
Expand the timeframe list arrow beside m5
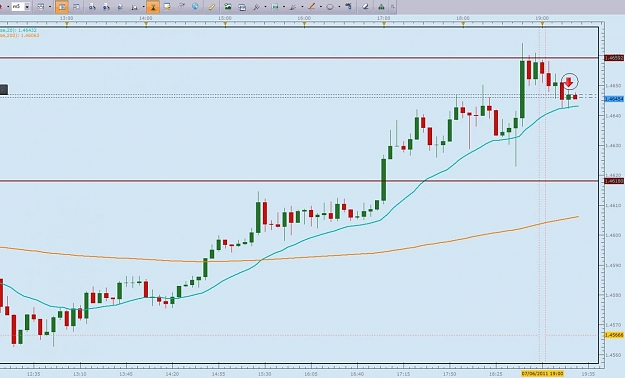pos(27,7)
